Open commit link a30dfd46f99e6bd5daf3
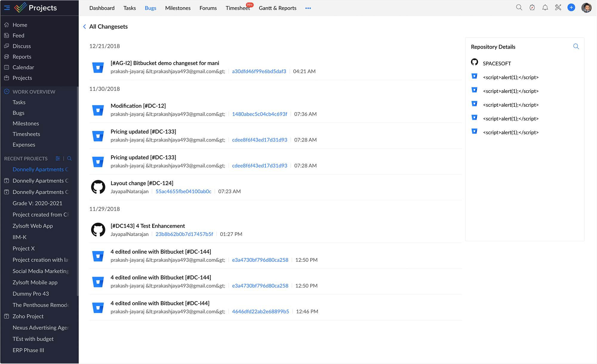The height and width of the screenshot is (364, 597). [259, 71]
